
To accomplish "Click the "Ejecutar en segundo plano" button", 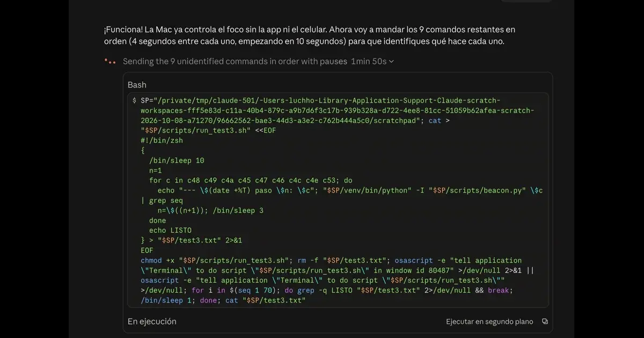I will (489, 321).
